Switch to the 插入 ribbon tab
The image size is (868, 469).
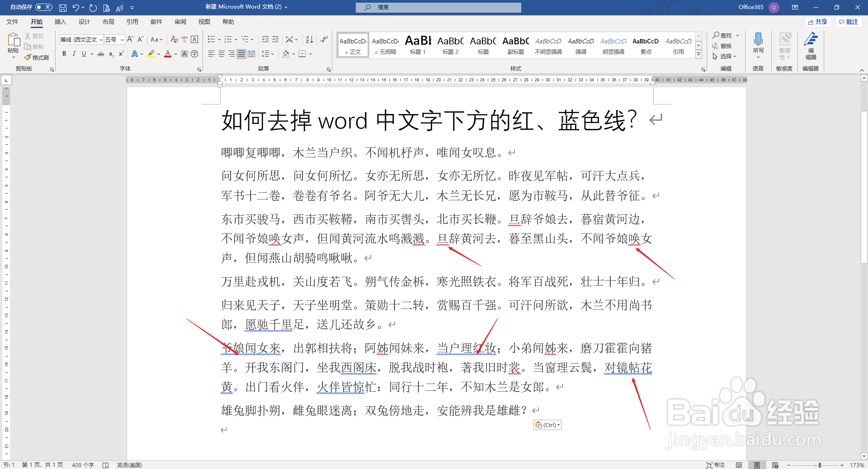(x=61, y=21)
